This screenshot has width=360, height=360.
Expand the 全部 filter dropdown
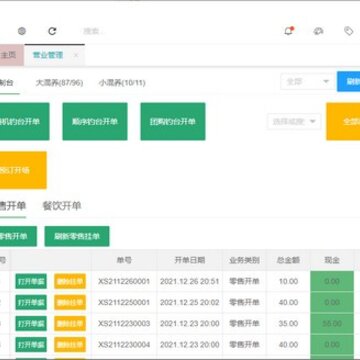click(x=308, y=82)
